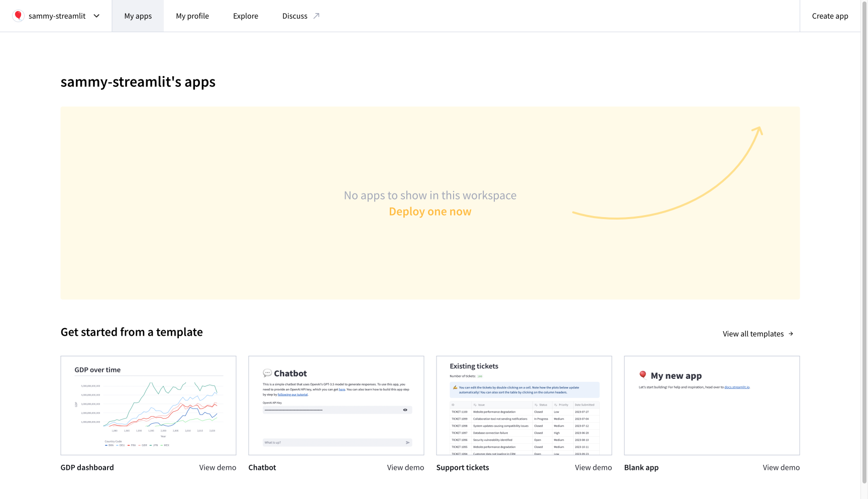View demo of the Support tickets template
Viewport: 868px width, 499px height.
(x=593, y=467)
